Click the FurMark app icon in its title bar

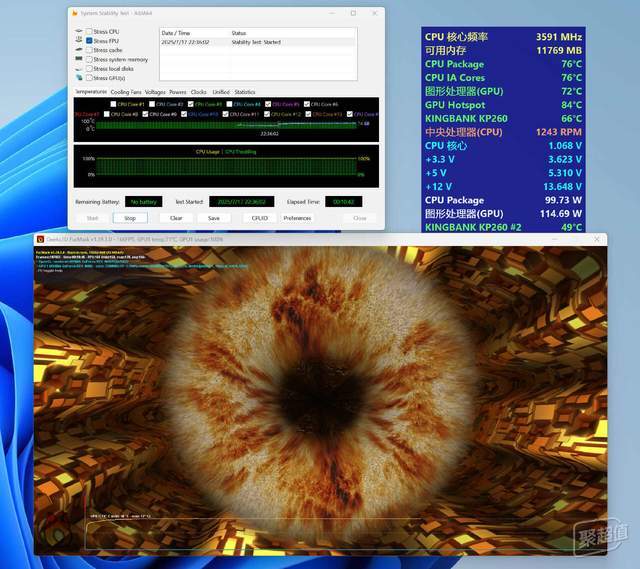coord(40,239)
